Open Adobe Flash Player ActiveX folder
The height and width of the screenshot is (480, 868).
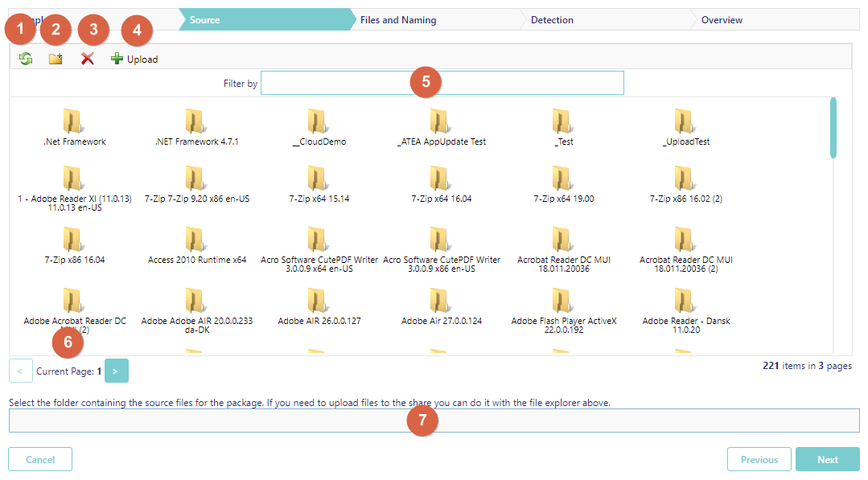[563, 302]
